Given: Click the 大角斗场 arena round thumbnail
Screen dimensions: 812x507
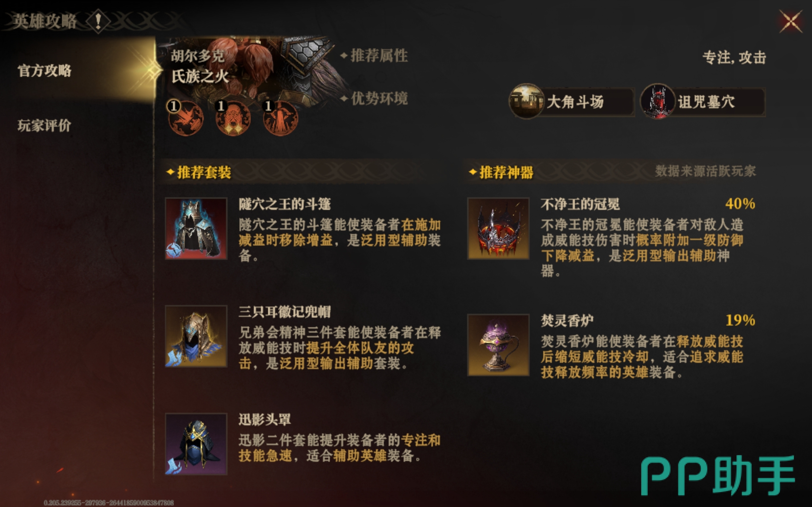Looking at the screenshot, I should tap(527, 101).
